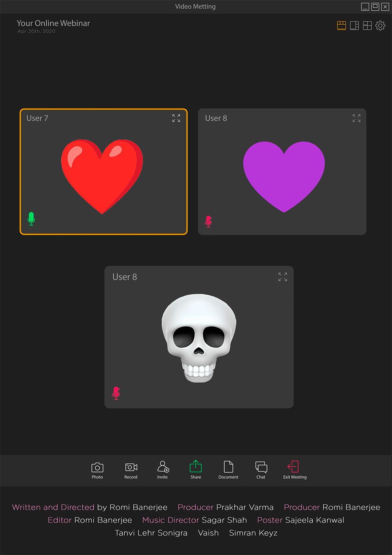Select the red heart video tile

click(x=102, y=177)
